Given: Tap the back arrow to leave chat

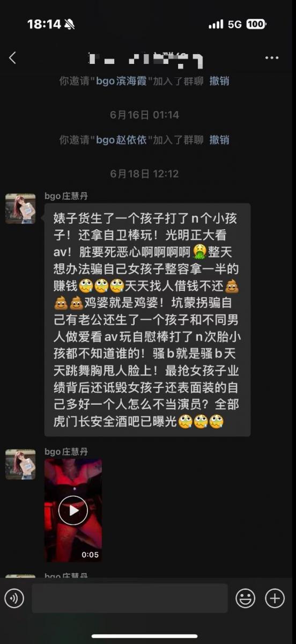Looking at the screenshot, I should [13, 58].
